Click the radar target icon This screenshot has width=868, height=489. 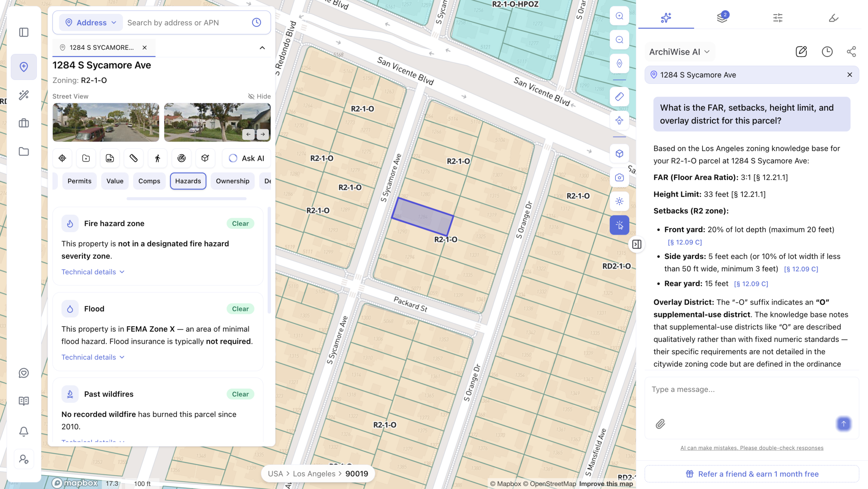pos(181,158)
